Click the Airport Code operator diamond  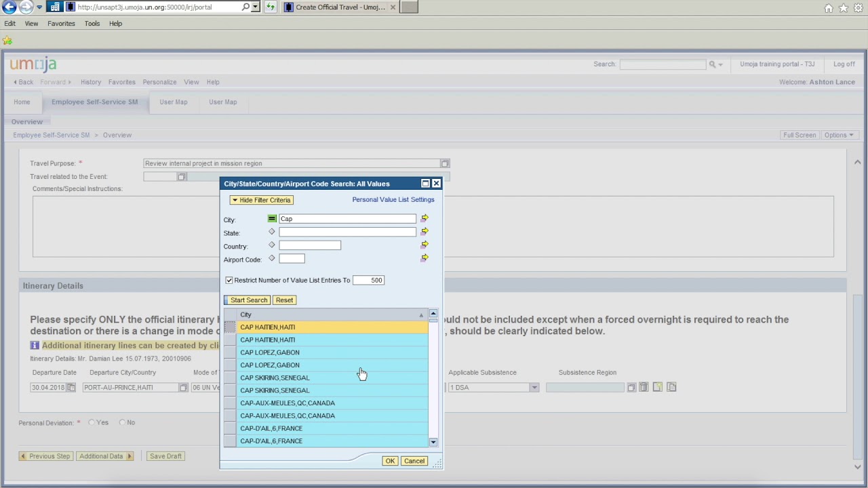pyautogui.click(x=272, y=258)
